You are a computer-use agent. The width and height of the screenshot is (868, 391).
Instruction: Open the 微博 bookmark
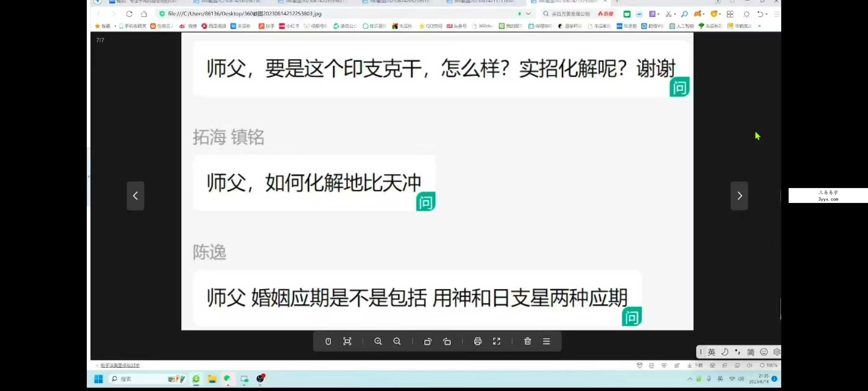(188, 26)
